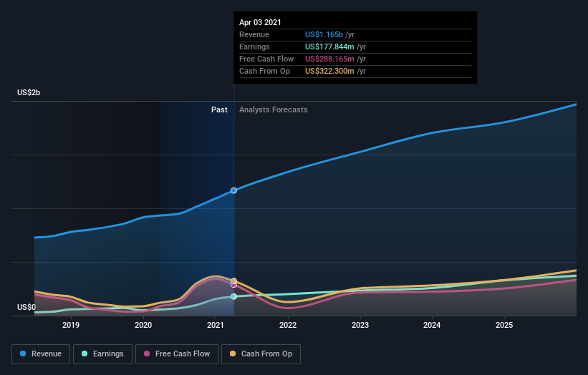Click the Free Cash Flow pink data point marker

point(233,285)
